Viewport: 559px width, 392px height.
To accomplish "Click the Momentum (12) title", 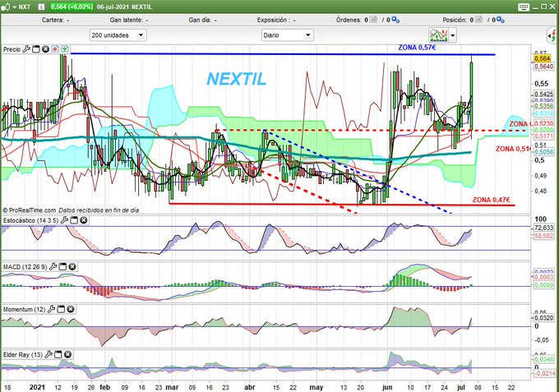I will 24,309.
